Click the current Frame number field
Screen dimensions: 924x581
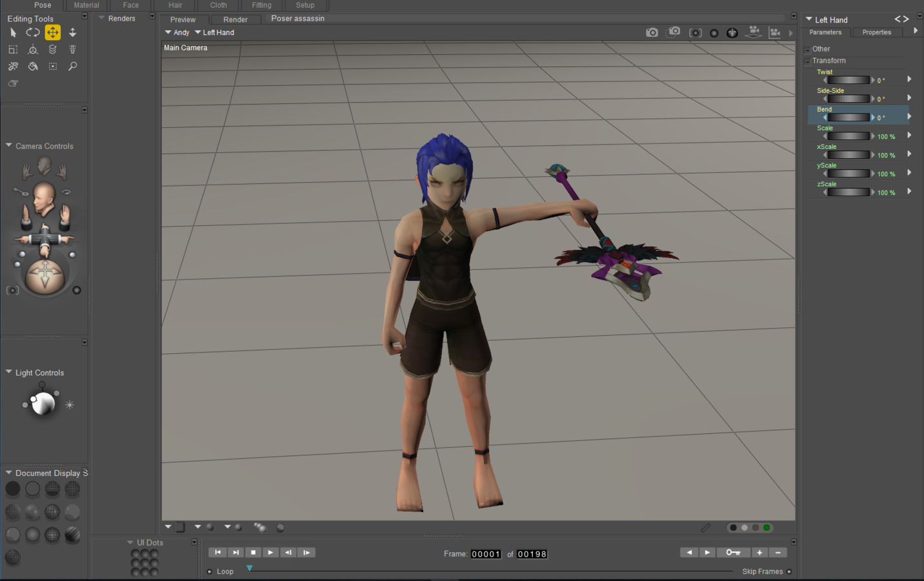486,554
